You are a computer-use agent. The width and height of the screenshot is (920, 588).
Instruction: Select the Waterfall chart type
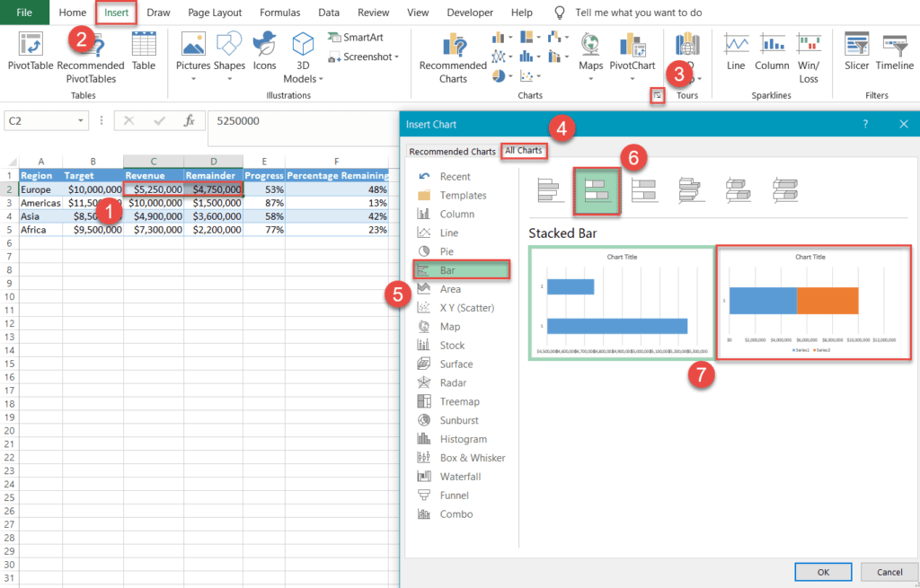pos(460,477)
